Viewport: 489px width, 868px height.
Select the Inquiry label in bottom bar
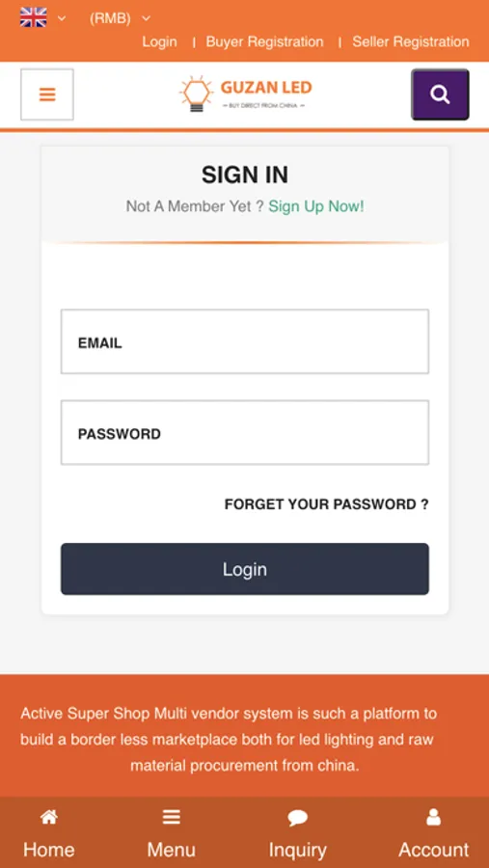pyautogui.click(x=297, y=850)
